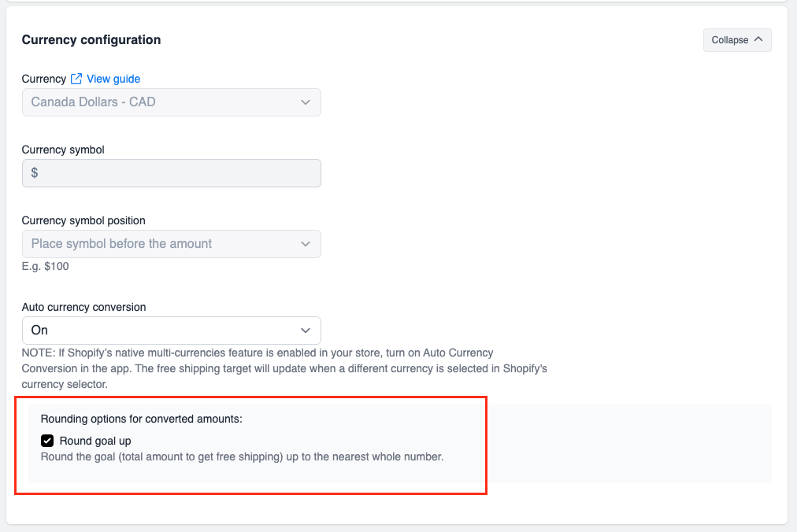Click the external link icon beside View guide
Image resolution: width=797 pixels, height=532 pixels.
click(x=76, y=79)
